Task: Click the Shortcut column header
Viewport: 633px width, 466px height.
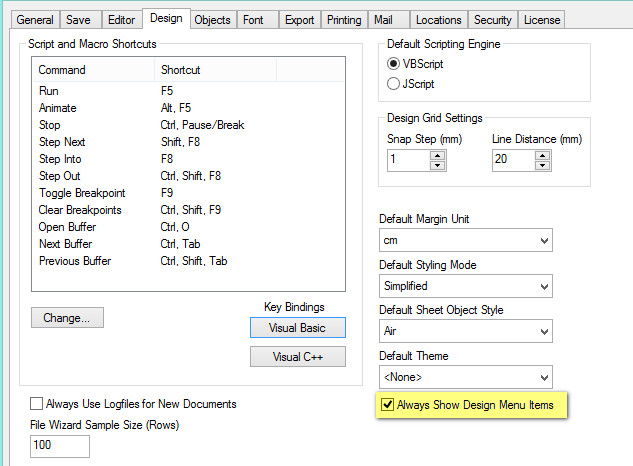Action: 216,70
